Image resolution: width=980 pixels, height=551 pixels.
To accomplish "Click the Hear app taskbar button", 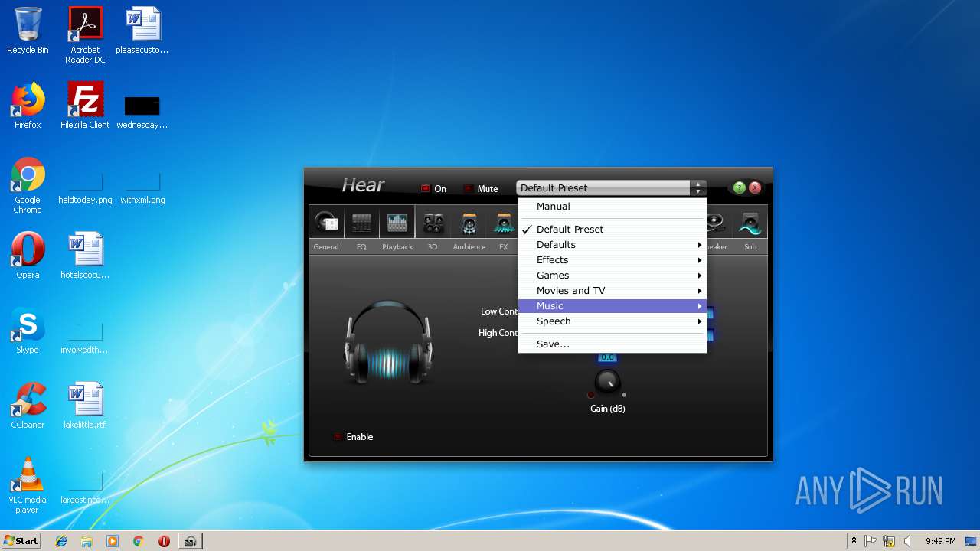I will click(x=190, y=541).
